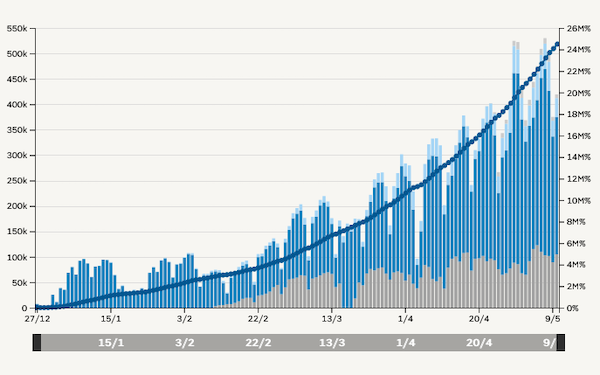Click the left handle of range slider
600x375 pixels.
[x=37, y=342]
